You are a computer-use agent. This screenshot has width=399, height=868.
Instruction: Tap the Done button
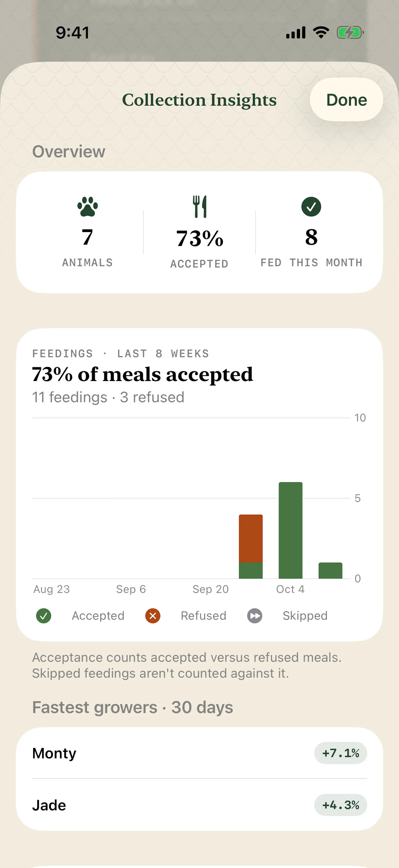point(346,100)
